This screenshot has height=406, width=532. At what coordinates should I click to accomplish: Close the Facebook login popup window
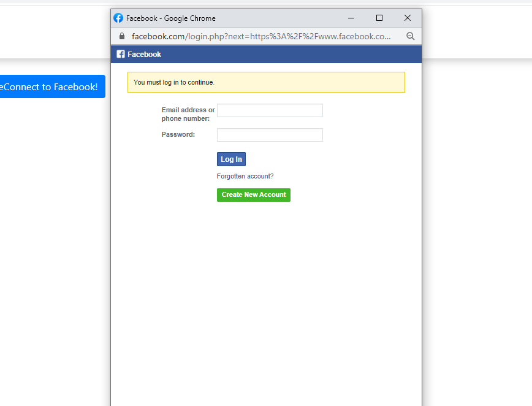click(x=408, y=18)
